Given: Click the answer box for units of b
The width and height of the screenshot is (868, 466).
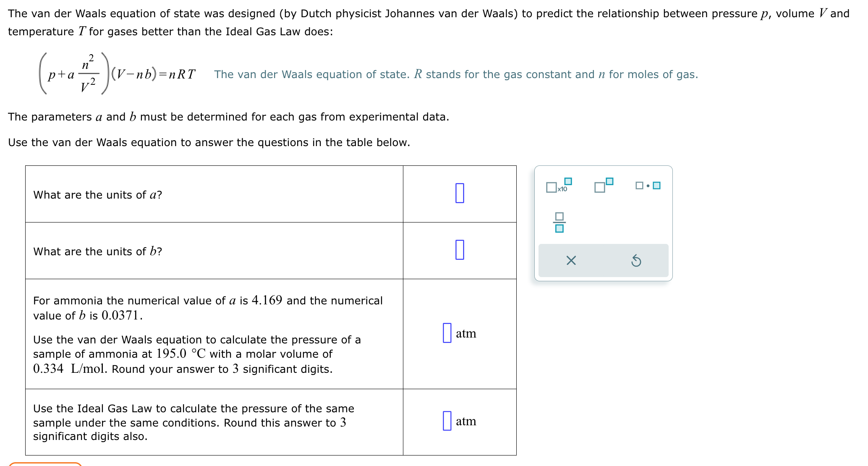Looking at the screenshot, I should [460, 250].
